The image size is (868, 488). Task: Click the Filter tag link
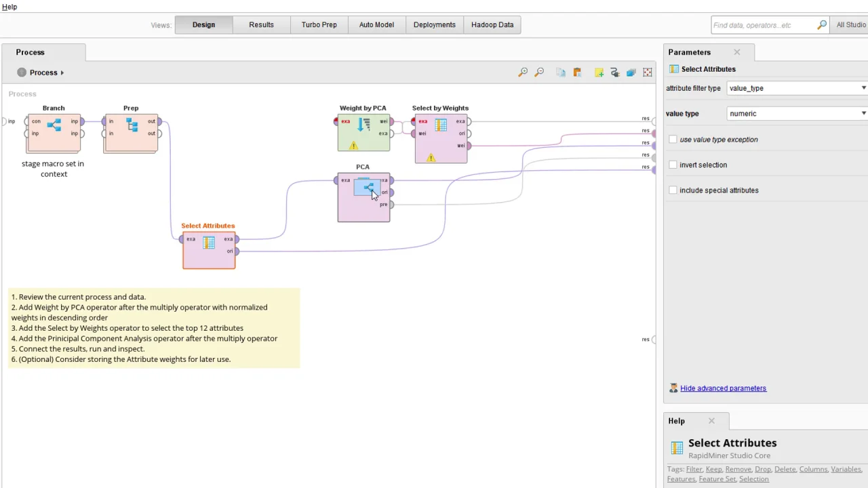694,469
